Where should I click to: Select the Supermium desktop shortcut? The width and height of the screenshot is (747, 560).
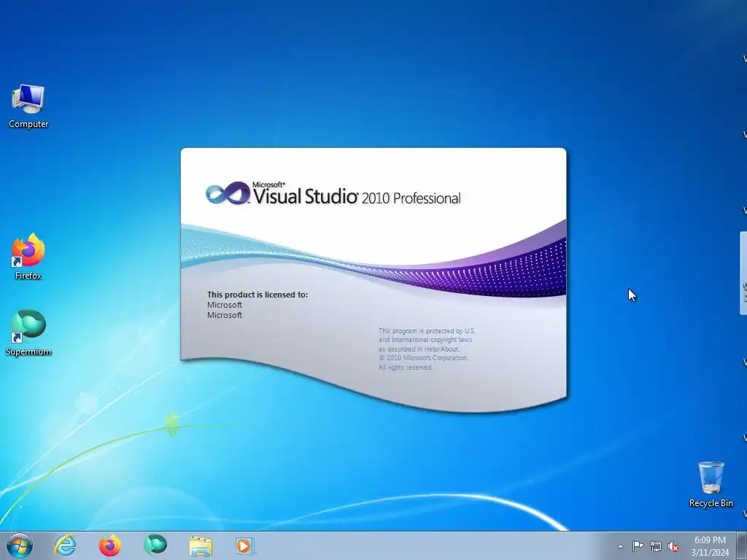click(x=28, y=332)
